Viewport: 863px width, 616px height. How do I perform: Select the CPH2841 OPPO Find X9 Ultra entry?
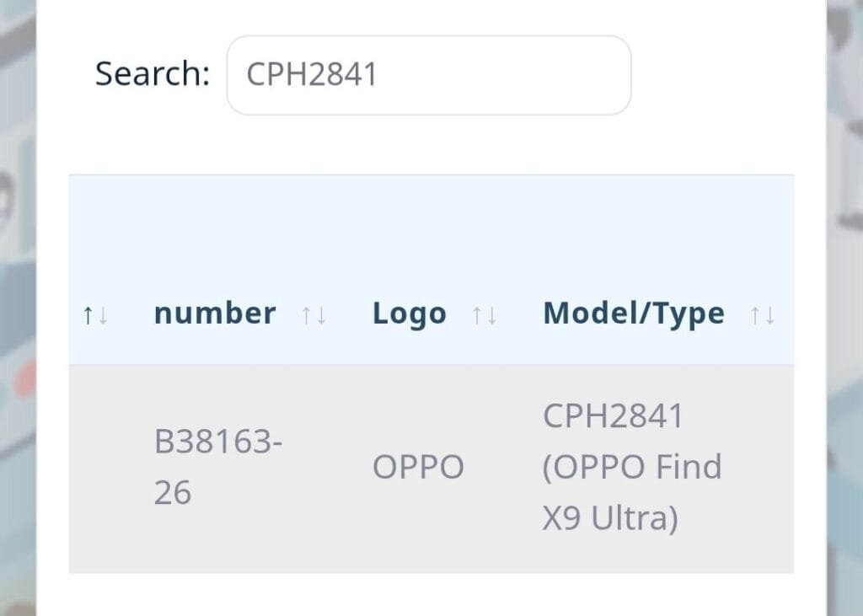[632, 466]
